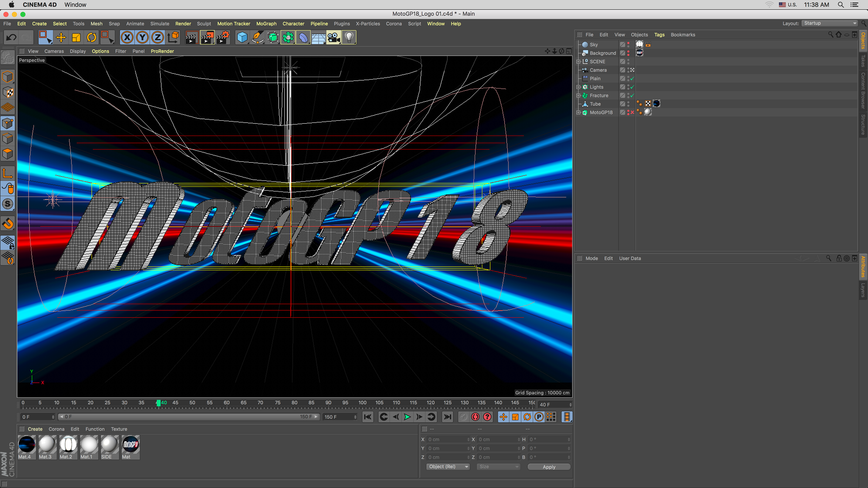Click the Apply button in coordinates
Screen dimensions: 868x488
click(549, 467)
